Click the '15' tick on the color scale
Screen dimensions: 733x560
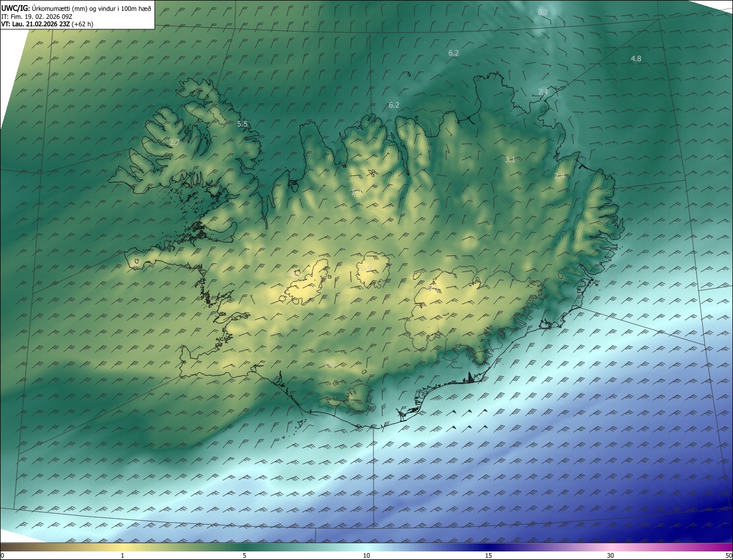488,556
